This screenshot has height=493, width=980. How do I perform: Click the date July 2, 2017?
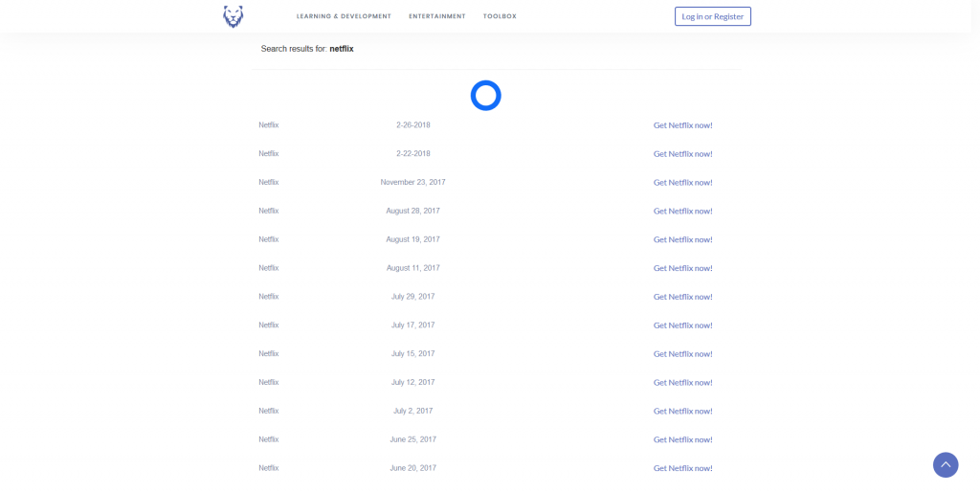(x=413, y=411)
